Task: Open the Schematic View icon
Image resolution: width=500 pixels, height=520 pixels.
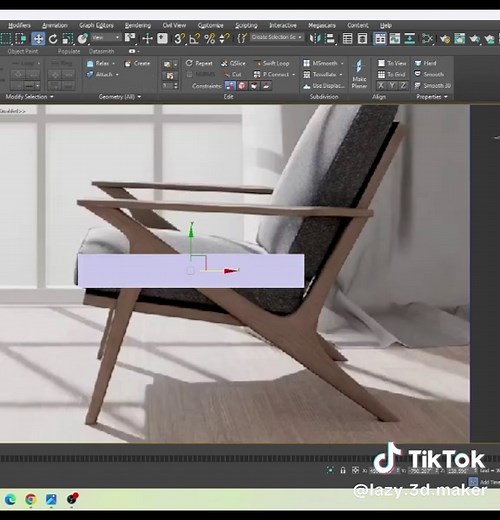Action: (x=410, y=39)
